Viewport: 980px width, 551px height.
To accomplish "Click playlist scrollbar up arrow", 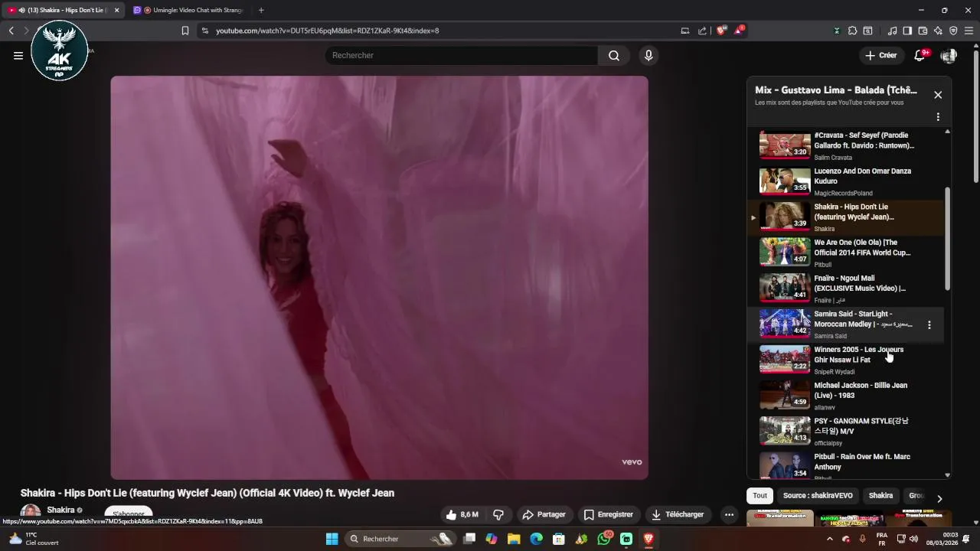I will [x=948, y=132].
